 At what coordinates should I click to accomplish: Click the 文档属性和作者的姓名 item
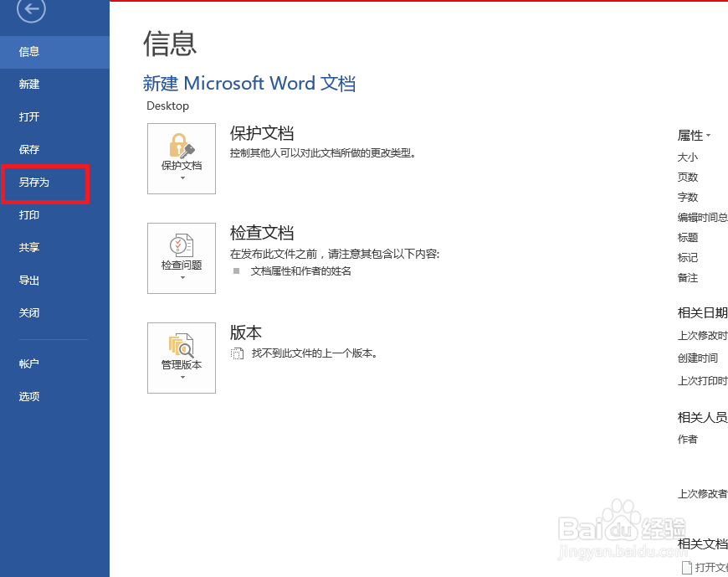pos(301,271)
